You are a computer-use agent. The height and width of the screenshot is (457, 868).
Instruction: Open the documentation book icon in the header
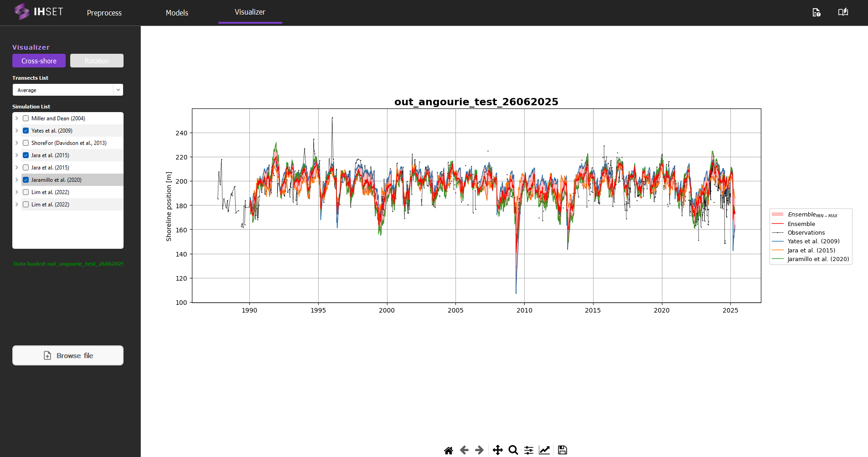[842, 12]
